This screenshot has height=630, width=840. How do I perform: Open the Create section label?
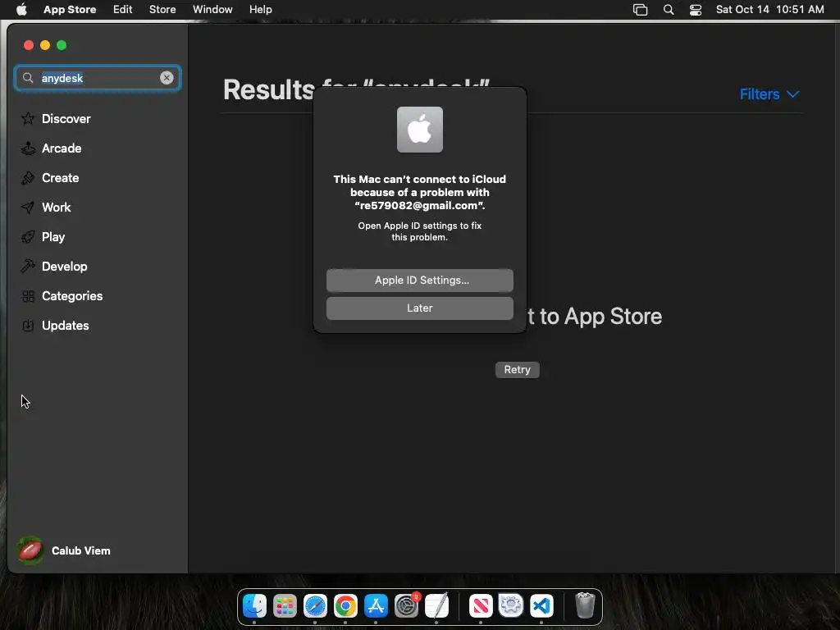[61, 178]
